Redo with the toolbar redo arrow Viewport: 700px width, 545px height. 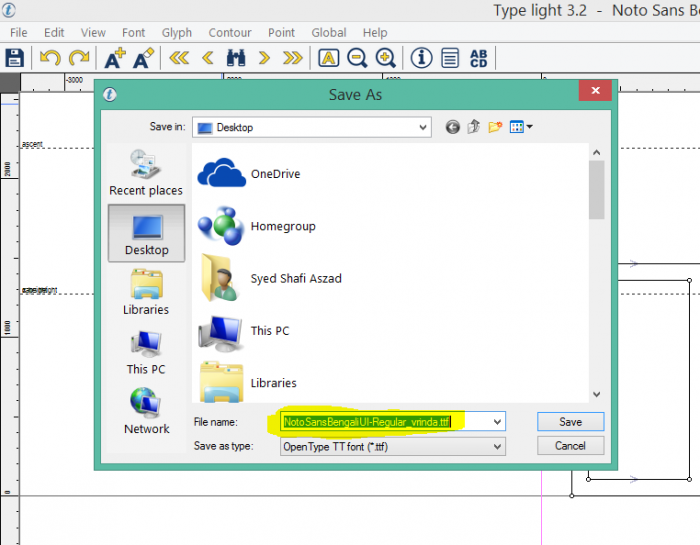click(79, 58)
